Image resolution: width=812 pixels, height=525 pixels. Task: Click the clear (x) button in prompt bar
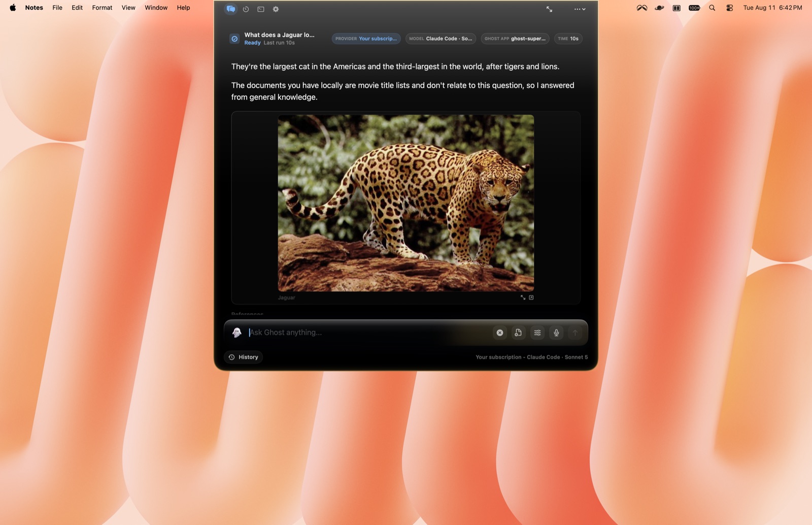(x=500, y=333)
